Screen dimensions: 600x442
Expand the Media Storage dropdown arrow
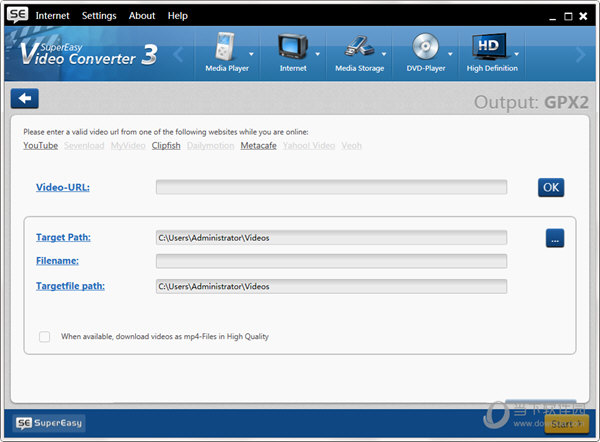pyautogui.click(x=384, y=54)
